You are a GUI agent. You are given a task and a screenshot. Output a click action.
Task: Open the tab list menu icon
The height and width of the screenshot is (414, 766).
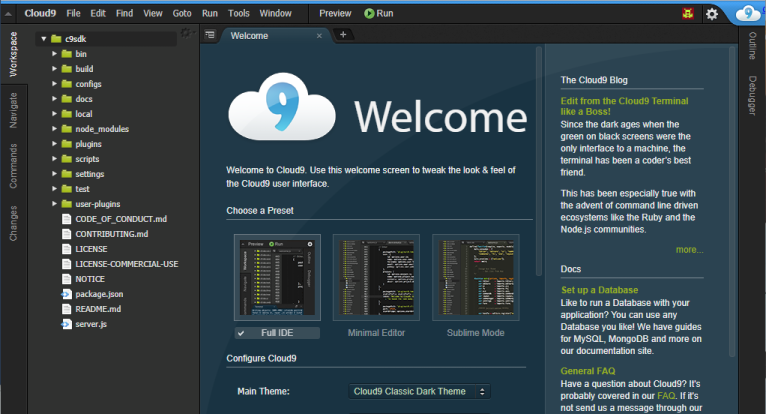point(210,35)
